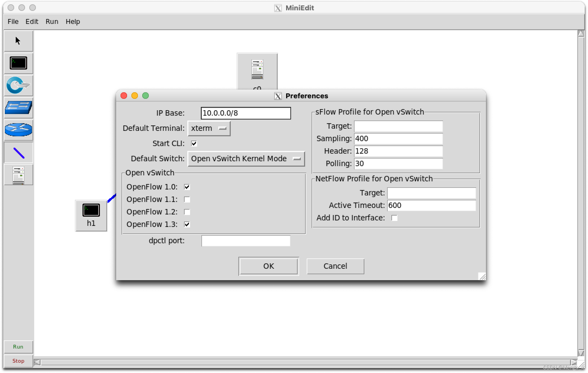Viewport: 588px width, 373px height.
Task: Open the Run menu
Action: point(52,22)
